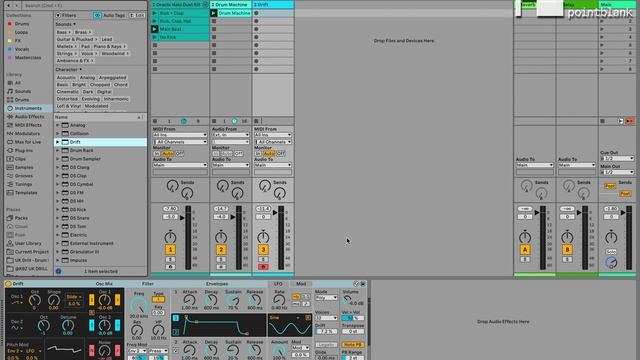Open Plug-ins in the browser sidebar
This screenshot has height=360, width=640.
[x=24, y=150]
